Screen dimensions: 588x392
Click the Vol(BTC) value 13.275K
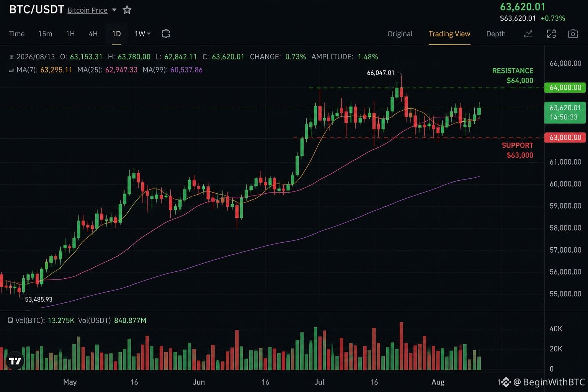(61, 320)
